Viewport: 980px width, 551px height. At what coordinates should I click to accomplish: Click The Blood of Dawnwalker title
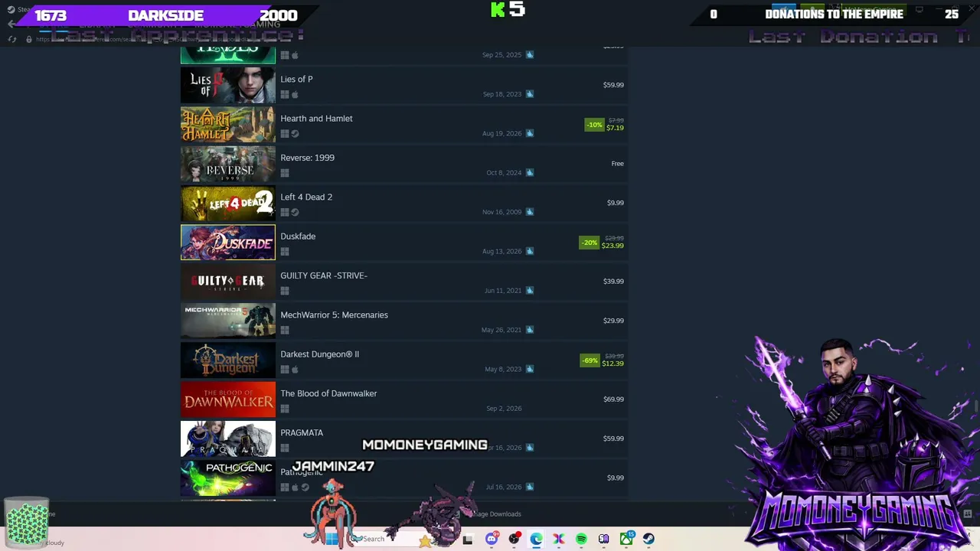click(x=328, y=393)
